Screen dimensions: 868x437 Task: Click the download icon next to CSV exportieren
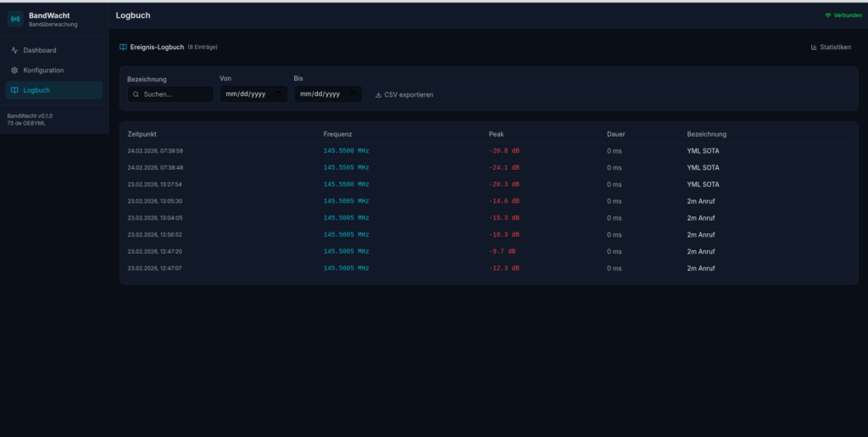(x=378, y=95)
